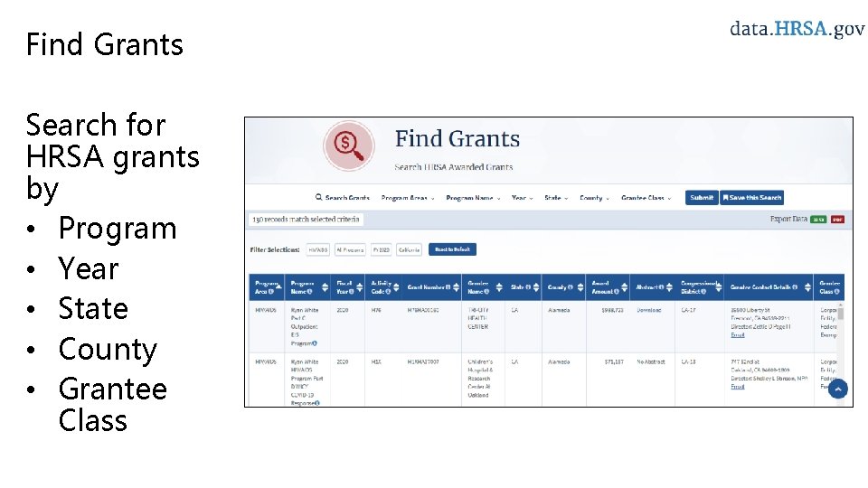The width and height of the screenshot is (868, 488).
Task: Sort by the Award Amount column arrows
Action: tap(625, 287)
